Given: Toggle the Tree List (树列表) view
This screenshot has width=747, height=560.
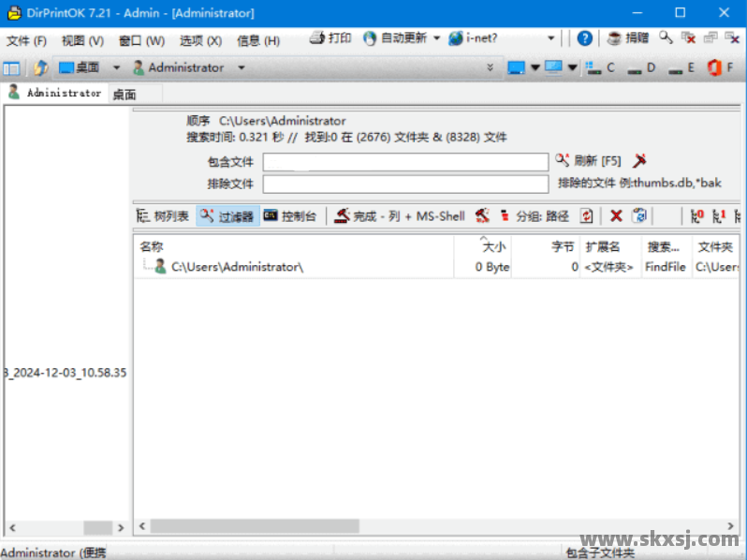Looking at the screenshot, I should (x=163, y=216).
